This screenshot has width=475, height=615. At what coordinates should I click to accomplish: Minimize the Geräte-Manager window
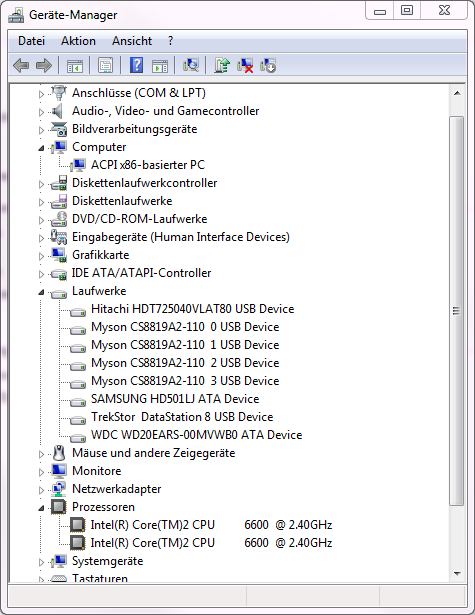(x=379, y=11)
